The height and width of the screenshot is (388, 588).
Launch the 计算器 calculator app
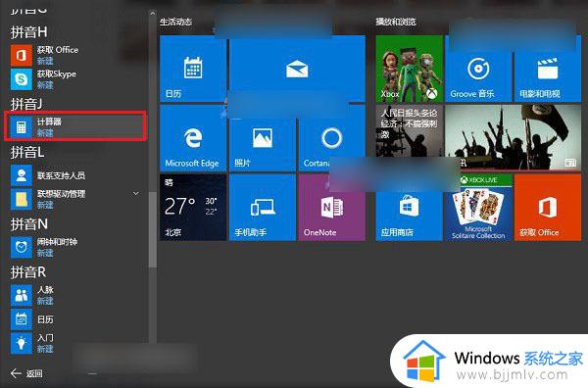(75, 126)
